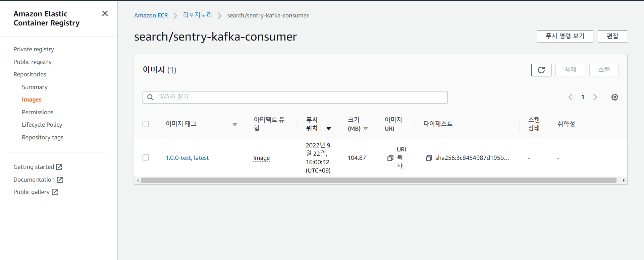Screen dimensions: 644x260
Task: Click the 다이제스트 column header
Action: [438, 124]
